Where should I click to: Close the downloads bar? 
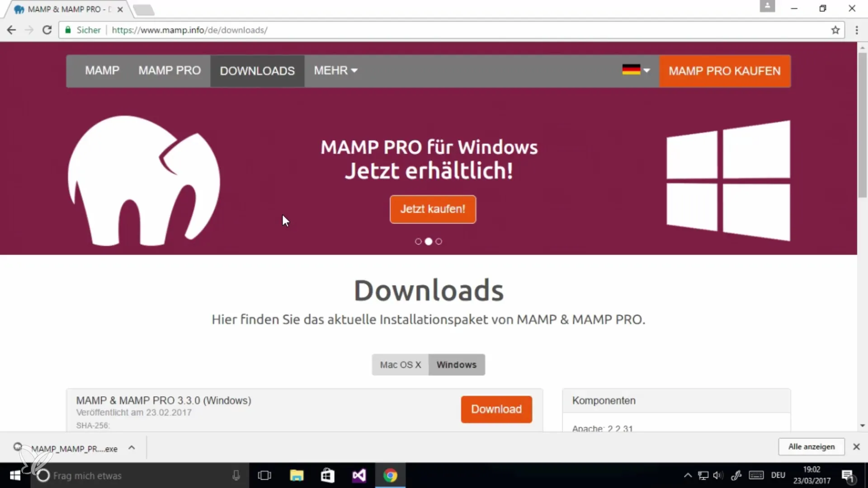(x=856, y=447)
